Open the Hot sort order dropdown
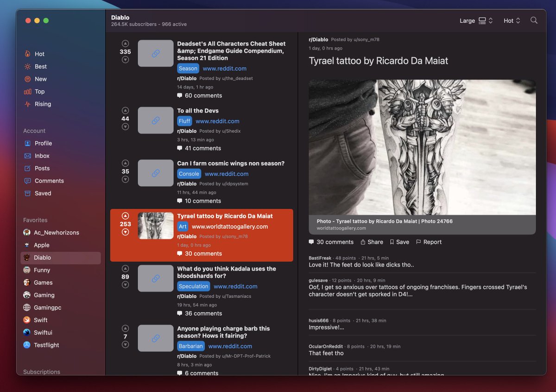Image resolution: width=556 pixels, height=392 pixels. tap(512, 21)
